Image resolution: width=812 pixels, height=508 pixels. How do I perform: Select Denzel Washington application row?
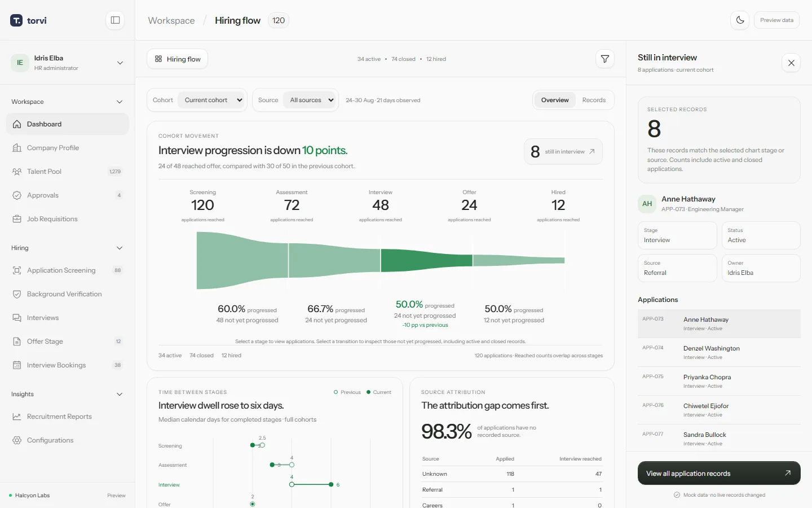(719, 352)
